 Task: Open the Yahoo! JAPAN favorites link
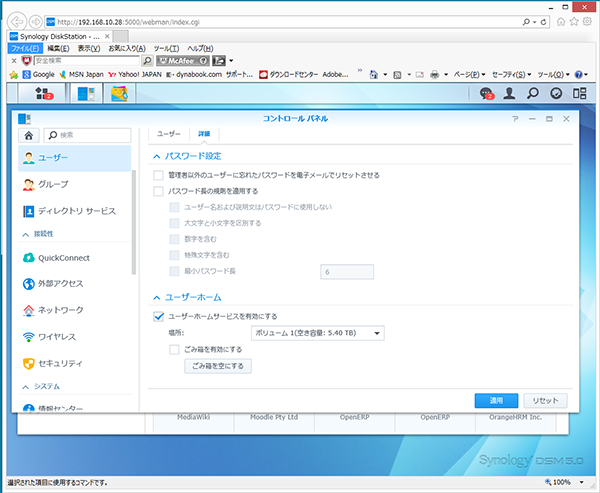pyautogui.click(x=135, y=75)
